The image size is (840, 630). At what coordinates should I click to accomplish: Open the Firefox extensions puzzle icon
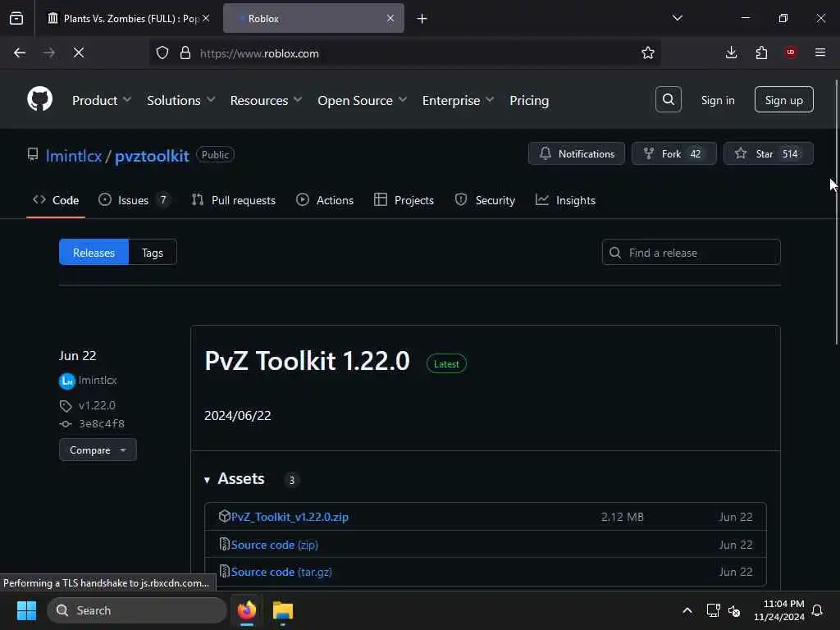pos(761,52)
